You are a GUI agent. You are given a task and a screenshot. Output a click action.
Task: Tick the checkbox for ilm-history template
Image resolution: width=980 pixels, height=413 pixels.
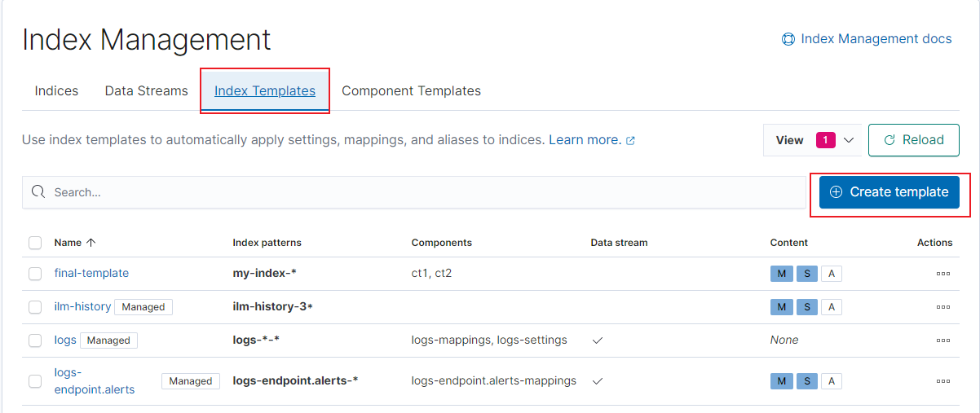35,307
